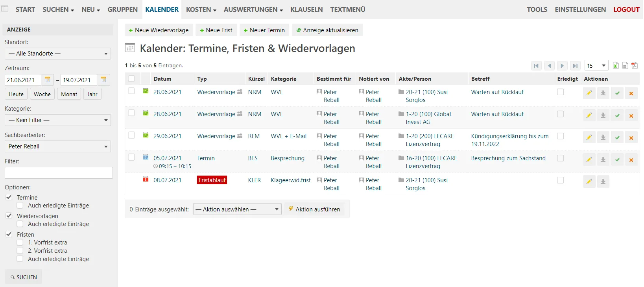Screen dimensions: 644x287
Task: Run the search with the sidebar SUCHEN button
Action: (24, 277)
